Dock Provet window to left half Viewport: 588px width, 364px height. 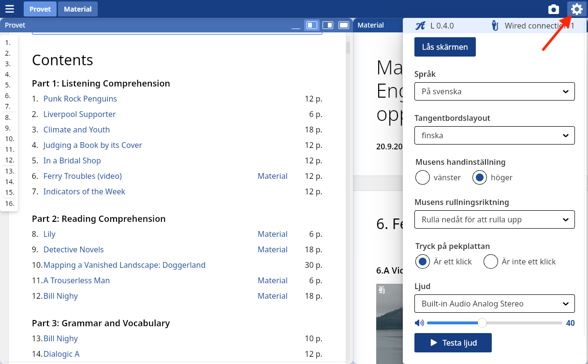click(312, 25)
